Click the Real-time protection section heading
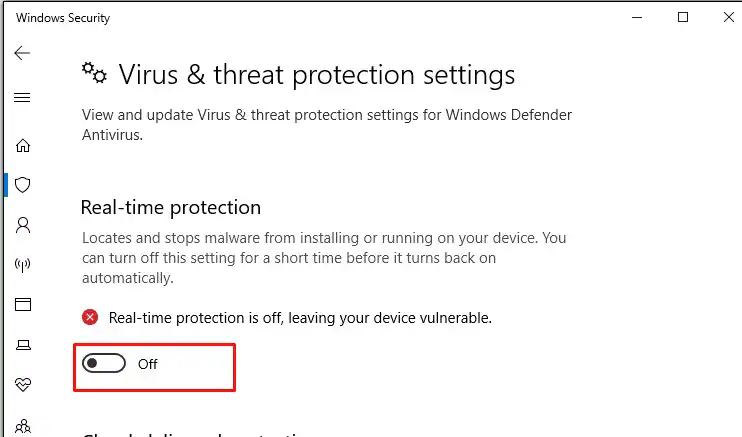Viewport: 742px width, 437px height. 170,208
